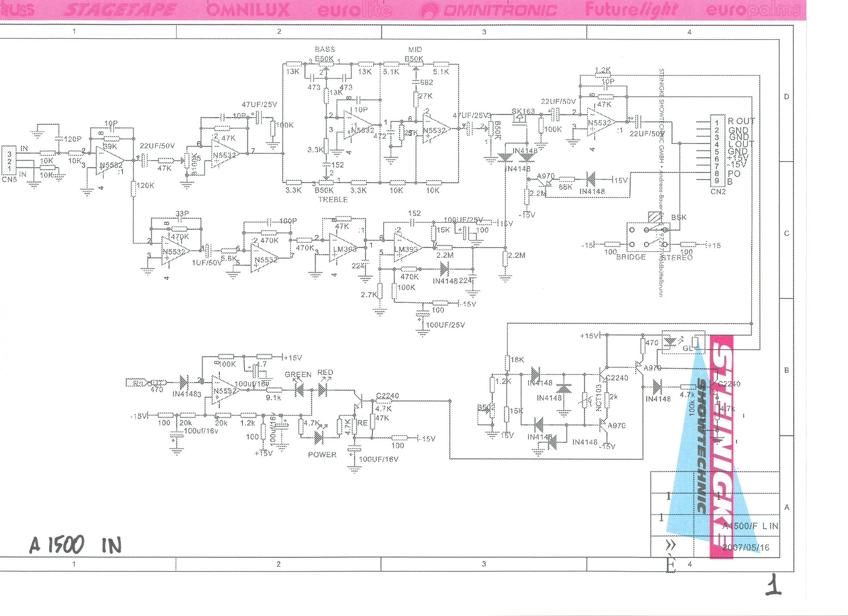Click the 18K resistor value
The height and width of the screenshot is (616, 848).
517,359
